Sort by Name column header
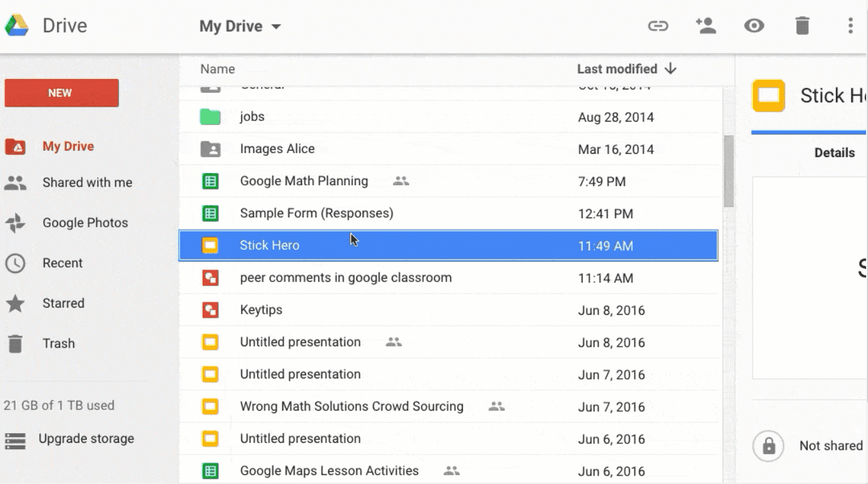Screen dimensions: 868x484 [217, 69]
